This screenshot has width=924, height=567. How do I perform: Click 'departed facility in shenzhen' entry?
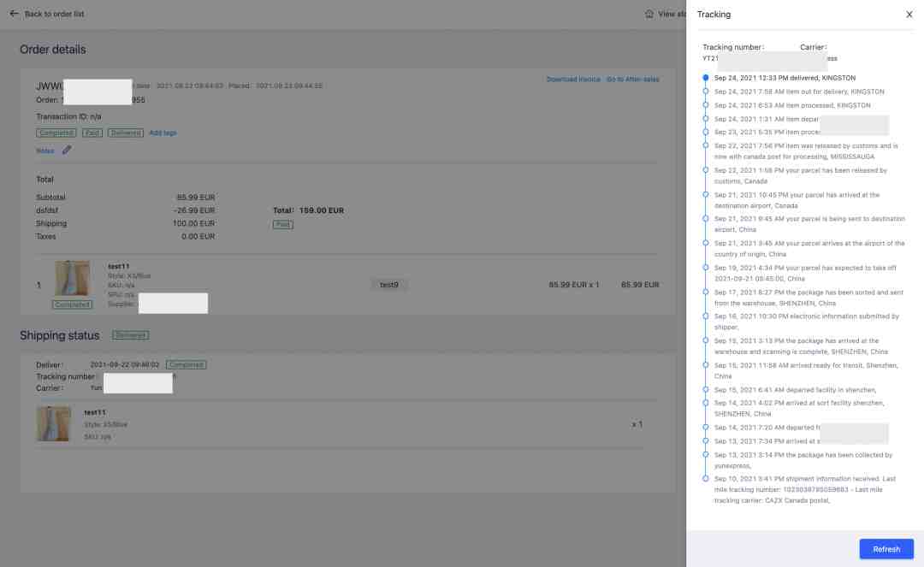pyautogui.click(x=795, y=390)
